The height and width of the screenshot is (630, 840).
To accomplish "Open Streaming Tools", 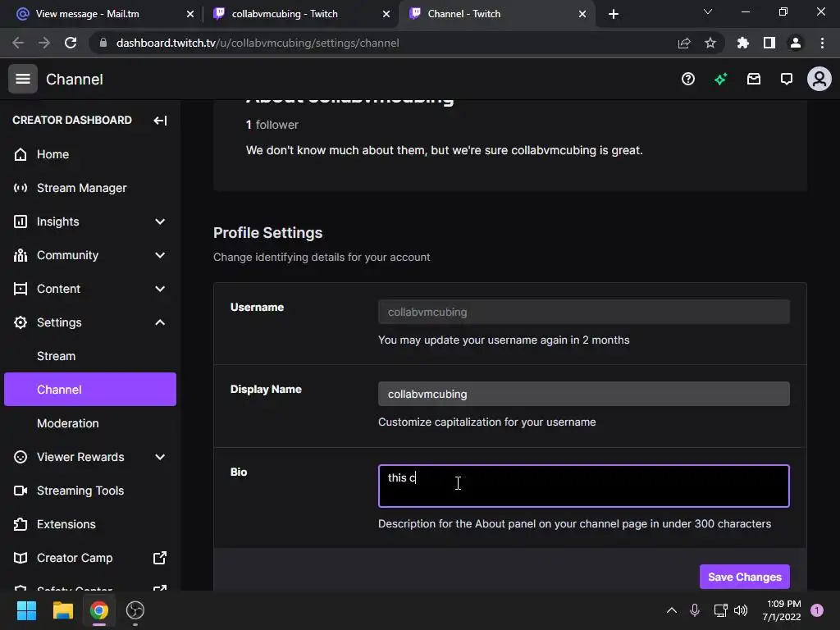I will click(x=89, y=491).
